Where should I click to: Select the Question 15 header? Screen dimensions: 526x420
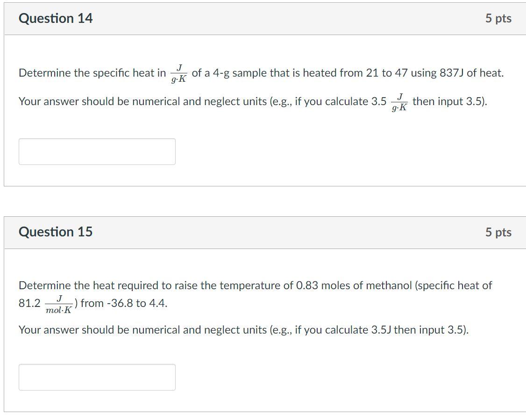click(x=56, y=232)
